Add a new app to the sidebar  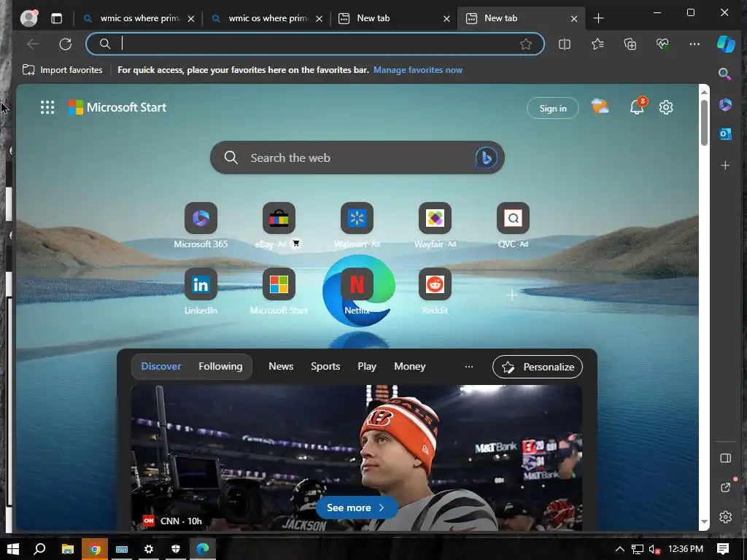725,166
